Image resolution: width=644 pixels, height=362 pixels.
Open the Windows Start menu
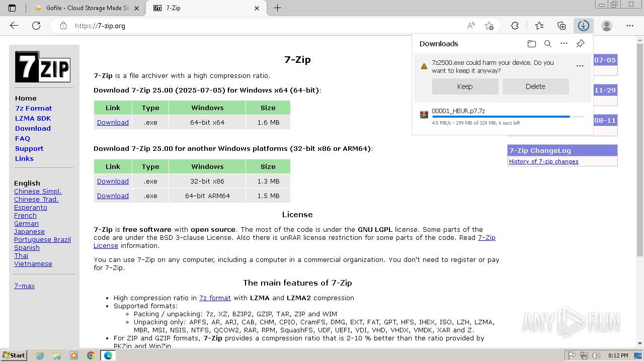pos(14,355)
